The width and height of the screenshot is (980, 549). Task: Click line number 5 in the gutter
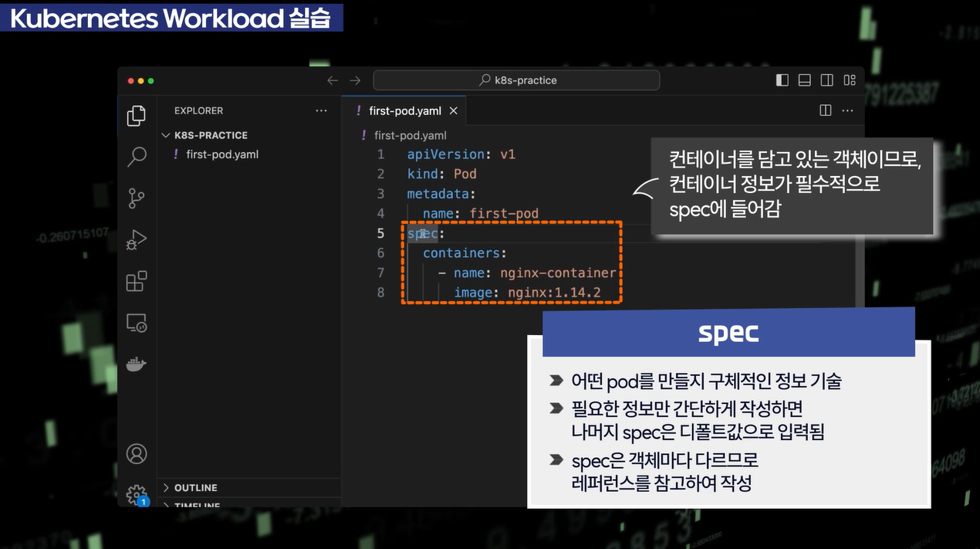[x=380, y=233]
